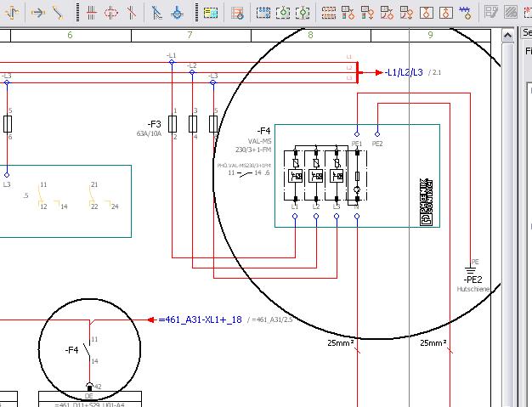The image size is (532, 407).
Task: Select column header 9
Action: 431,36
